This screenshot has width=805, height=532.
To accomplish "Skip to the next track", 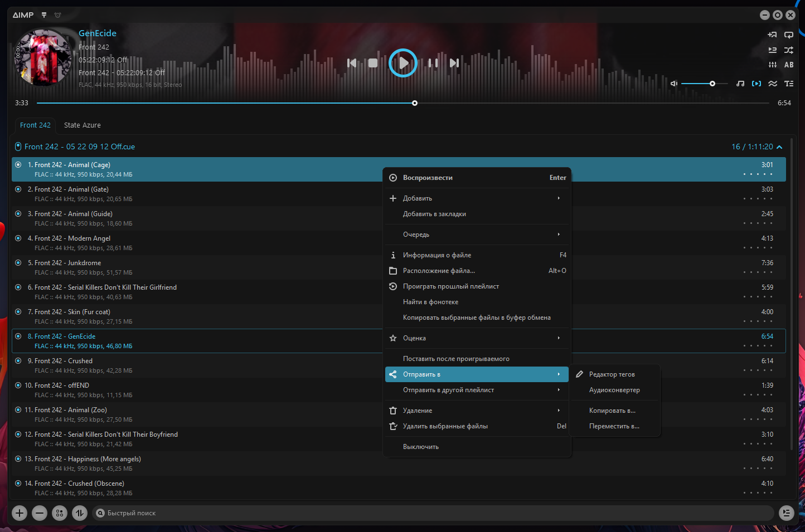I will (x=454, y=63).
